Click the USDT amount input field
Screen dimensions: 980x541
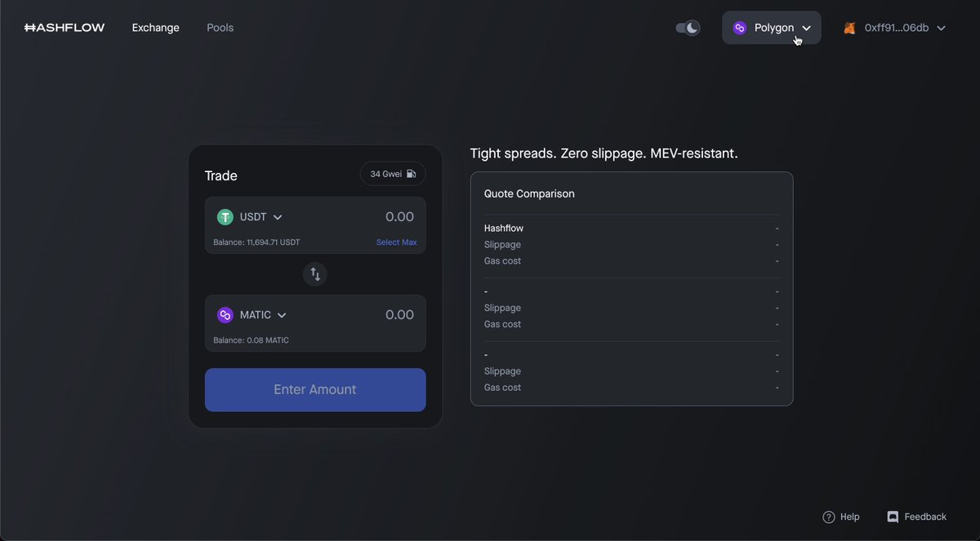[399, 217]
